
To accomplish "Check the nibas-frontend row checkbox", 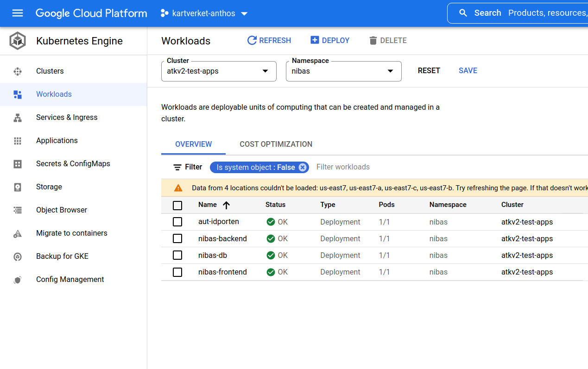I will (177, 272).
